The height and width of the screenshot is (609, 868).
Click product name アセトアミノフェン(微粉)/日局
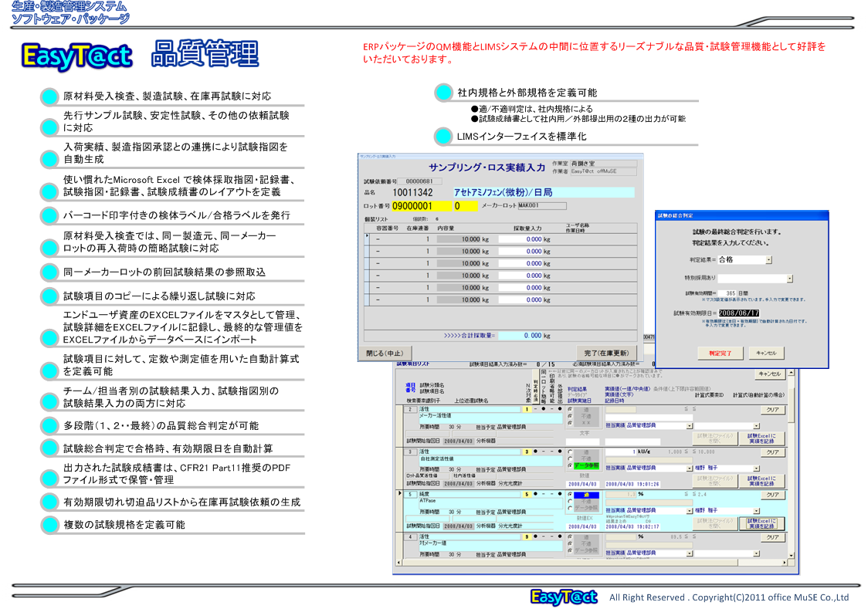[x=543, y=192]
